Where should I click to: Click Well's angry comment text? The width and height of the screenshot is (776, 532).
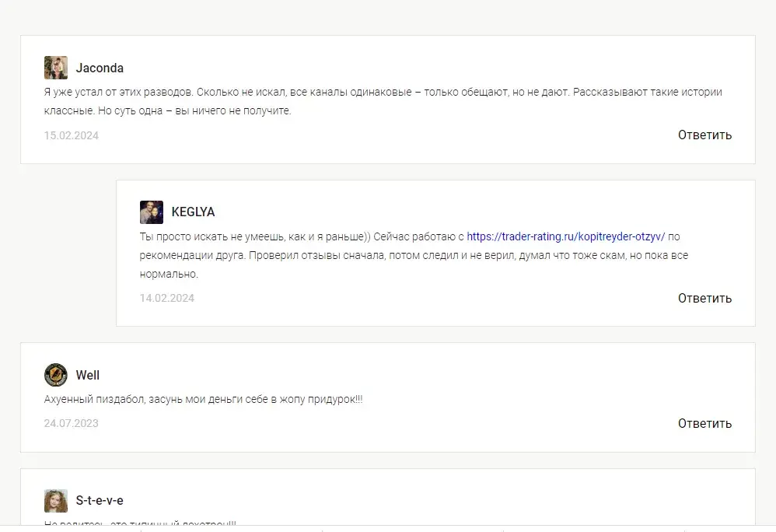point(204,399)
